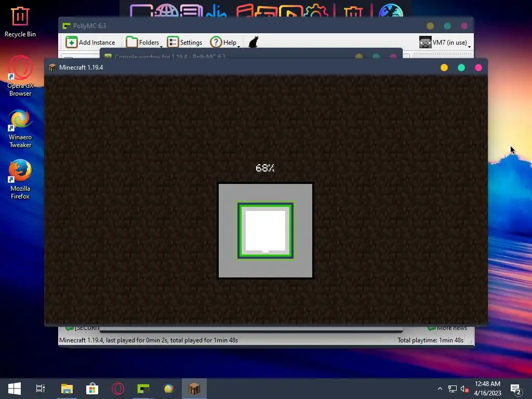This screenshot has width=532, height=399.
Task: Select the Mozilla Firefox desktop shortcut
Action: (20, 179)
